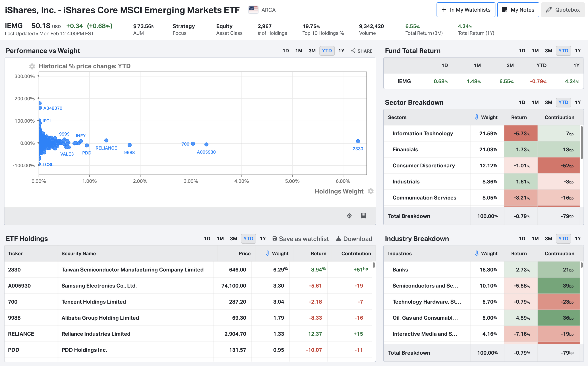Select 1D in Performance vs Weight
Image resolution: width=588 pixels, height=366 pixels.
coord(286,51)
